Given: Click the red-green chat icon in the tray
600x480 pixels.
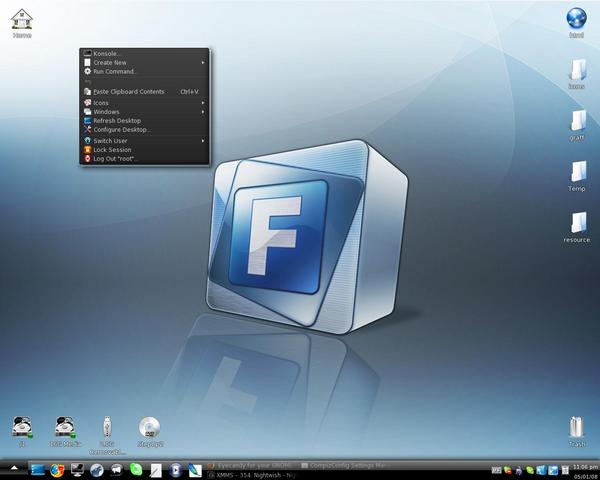Looking at the screenshot, I should (508, 470).
